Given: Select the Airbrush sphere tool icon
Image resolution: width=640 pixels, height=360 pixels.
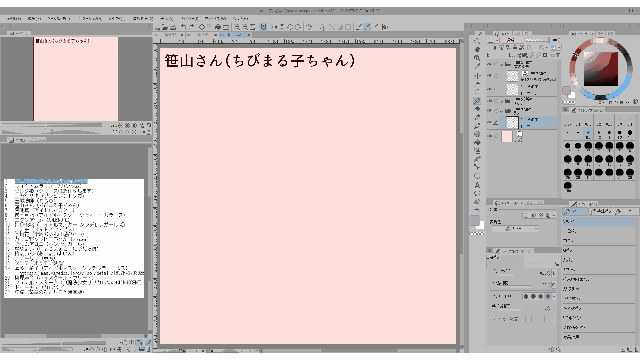Looking at the screenshot, I should [x=477, y=134].
